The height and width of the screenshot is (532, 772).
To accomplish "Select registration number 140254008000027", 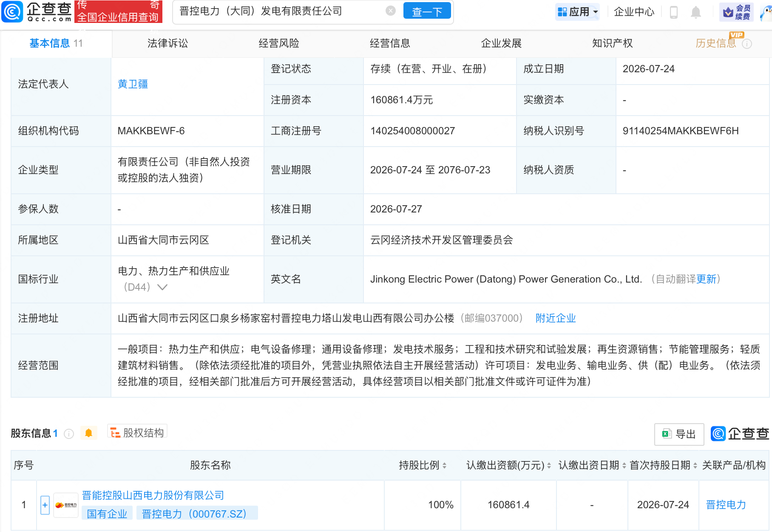I will tap(412, 131).
